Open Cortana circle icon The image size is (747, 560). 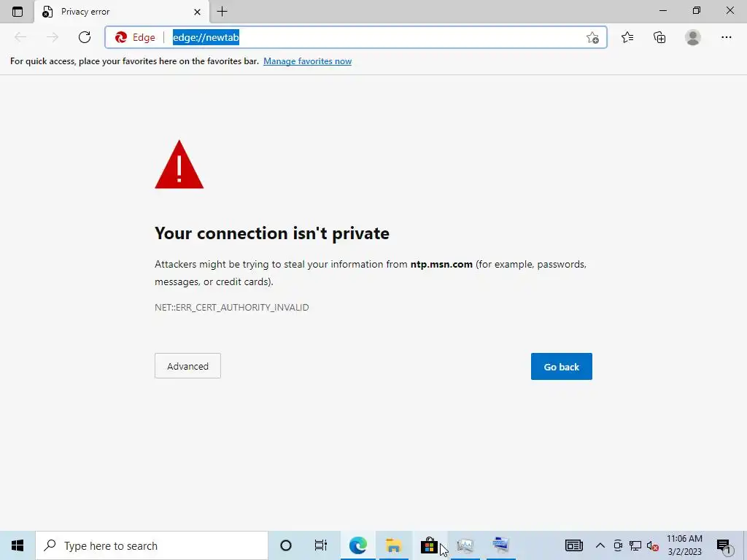coord(286,545)
